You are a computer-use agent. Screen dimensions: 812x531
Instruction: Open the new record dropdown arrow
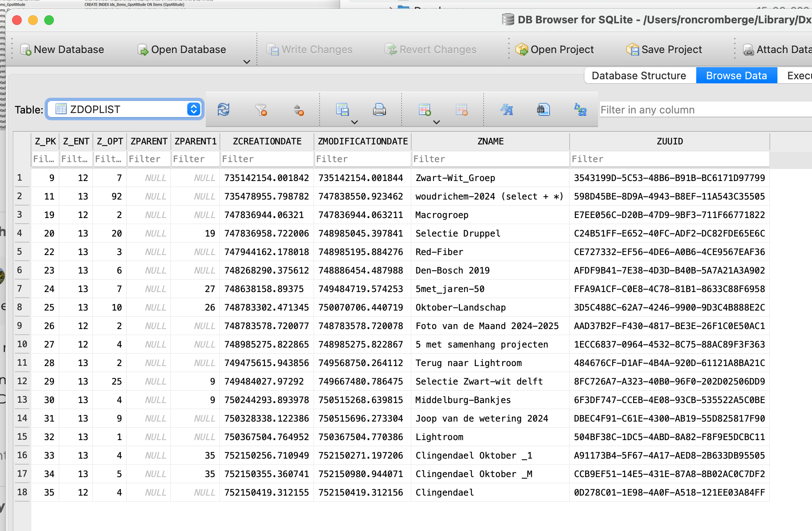436,122
